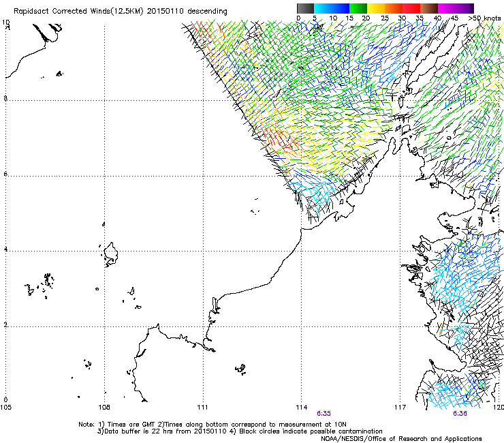Click the legend tick label '40'

pos(437,18)
